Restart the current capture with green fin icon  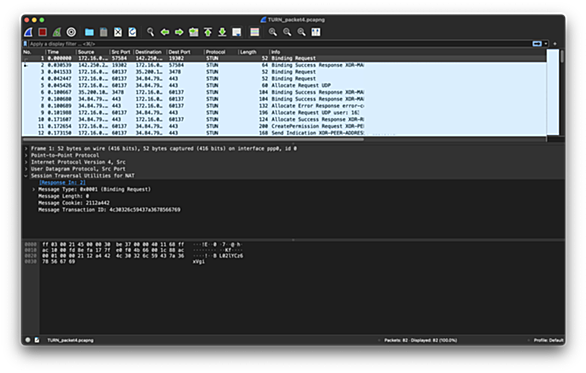click(57, 32)
